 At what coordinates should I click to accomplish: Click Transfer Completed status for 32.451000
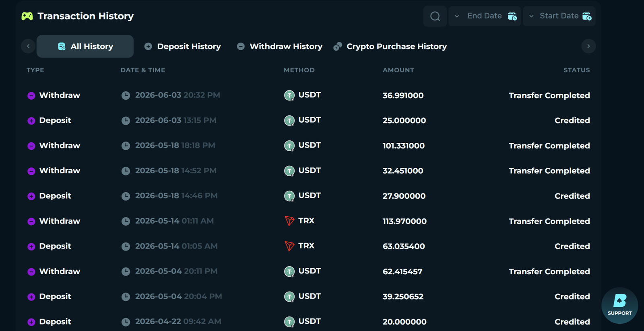549,171
